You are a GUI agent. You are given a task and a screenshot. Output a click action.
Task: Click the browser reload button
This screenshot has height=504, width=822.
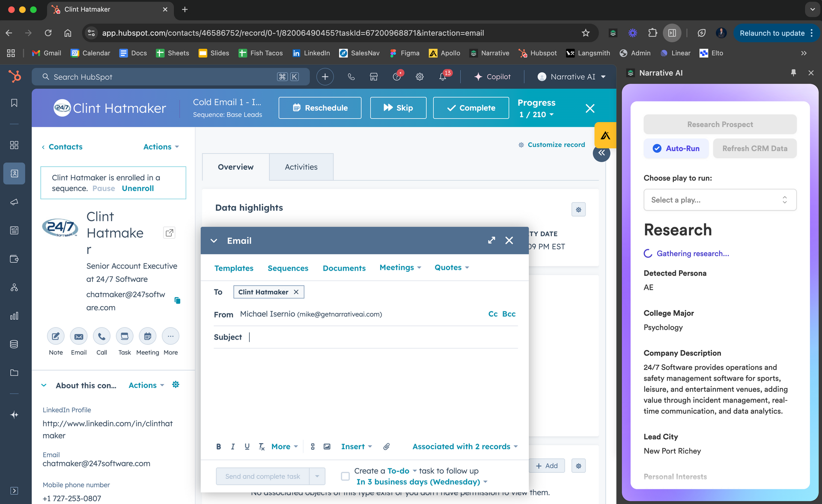pos(48,33)
